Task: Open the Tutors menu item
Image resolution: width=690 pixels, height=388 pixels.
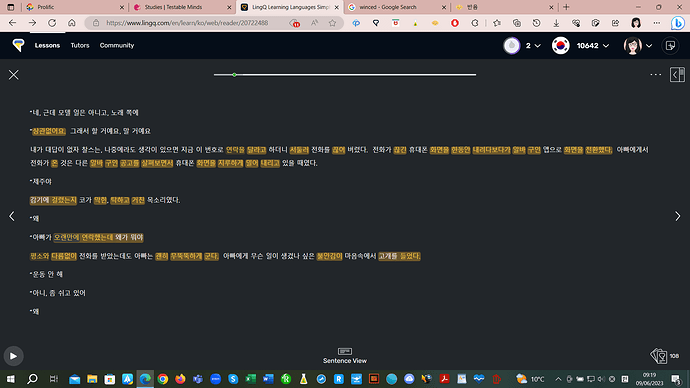Action: click(x=80, y=45)
